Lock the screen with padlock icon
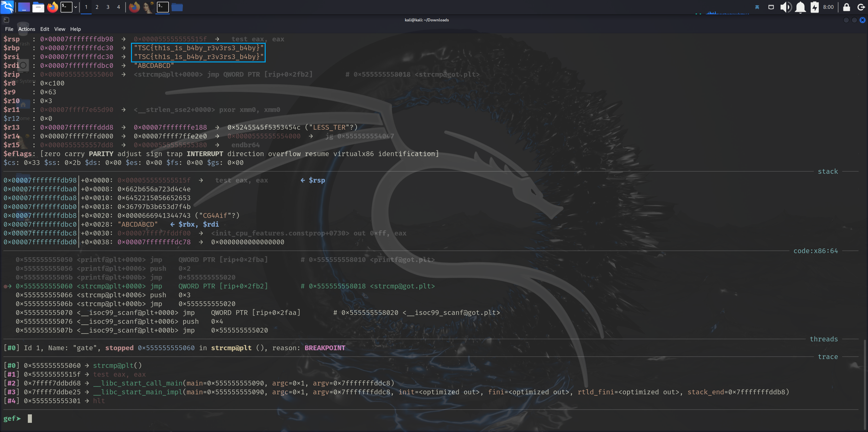The image size is (868, 432). (847, 7)
